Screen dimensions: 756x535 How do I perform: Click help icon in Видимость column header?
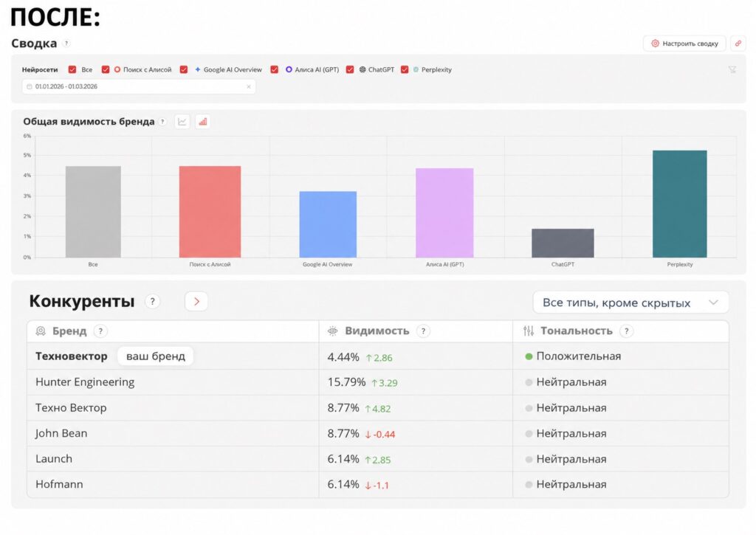point(423,331)
